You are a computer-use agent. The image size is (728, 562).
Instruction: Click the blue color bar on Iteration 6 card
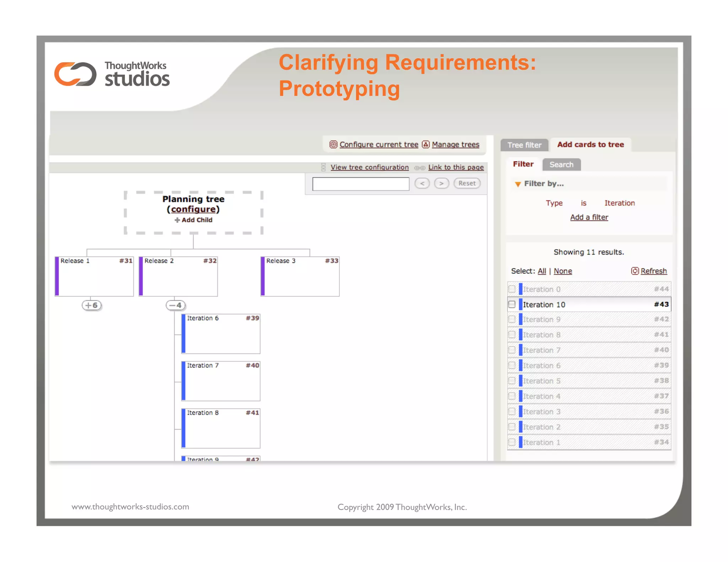183,334
